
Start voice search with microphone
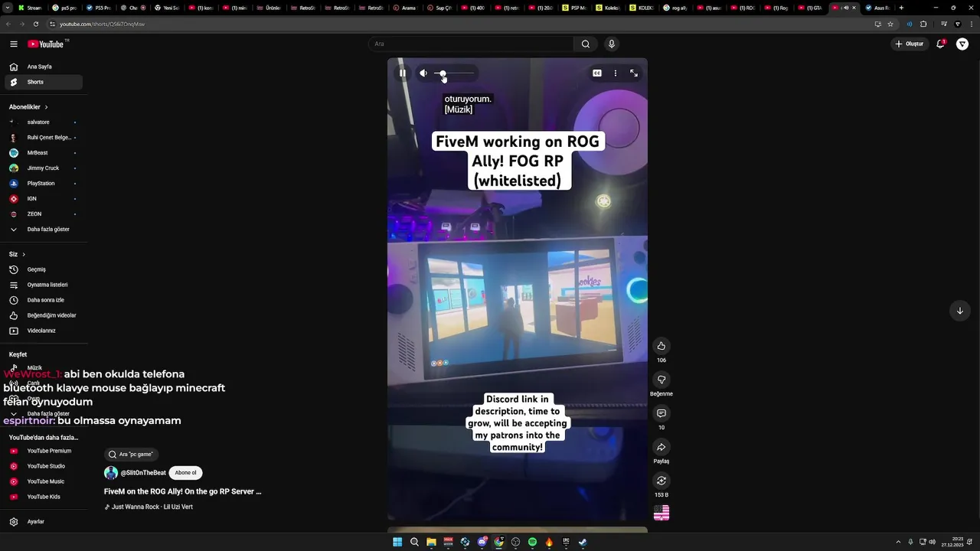612,44
